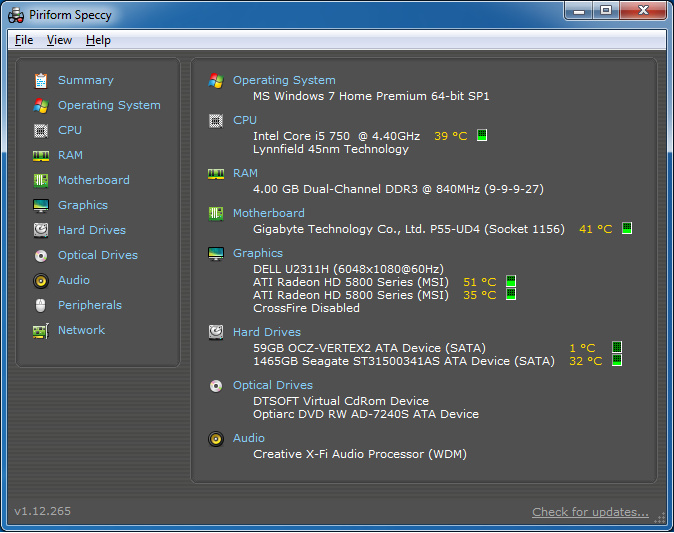Viewport: 674px width, 533px height.
Task: Select the Graphics monitor icon in sidebar
Action: click(41, 205)
